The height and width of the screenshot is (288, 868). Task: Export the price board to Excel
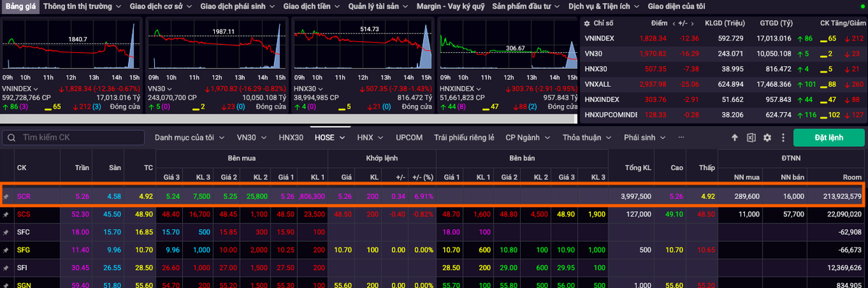click(x=751, y=137)
